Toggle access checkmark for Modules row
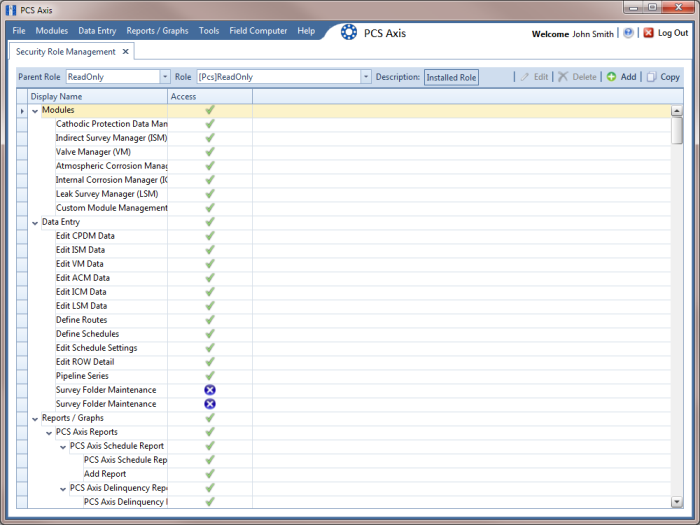 tap(210, 110)
